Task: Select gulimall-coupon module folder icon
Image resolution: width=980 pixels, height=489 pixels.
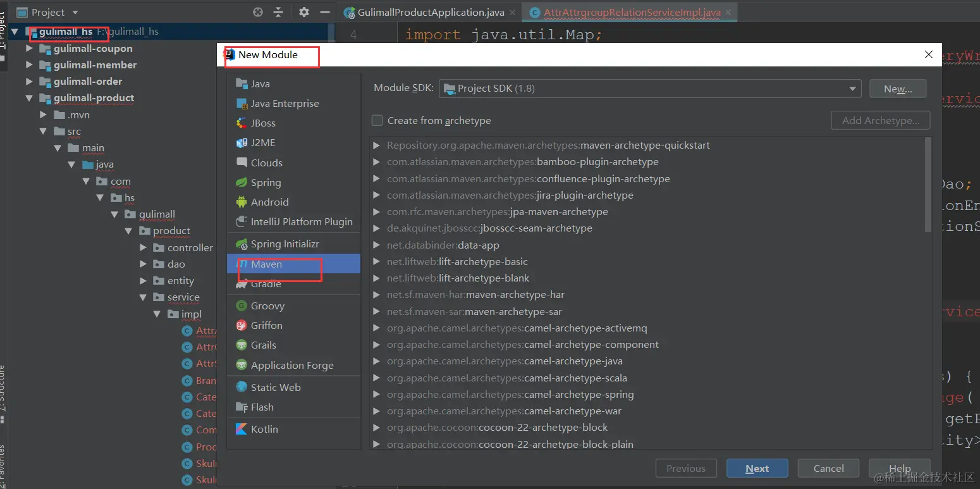Action: point(45,49)
